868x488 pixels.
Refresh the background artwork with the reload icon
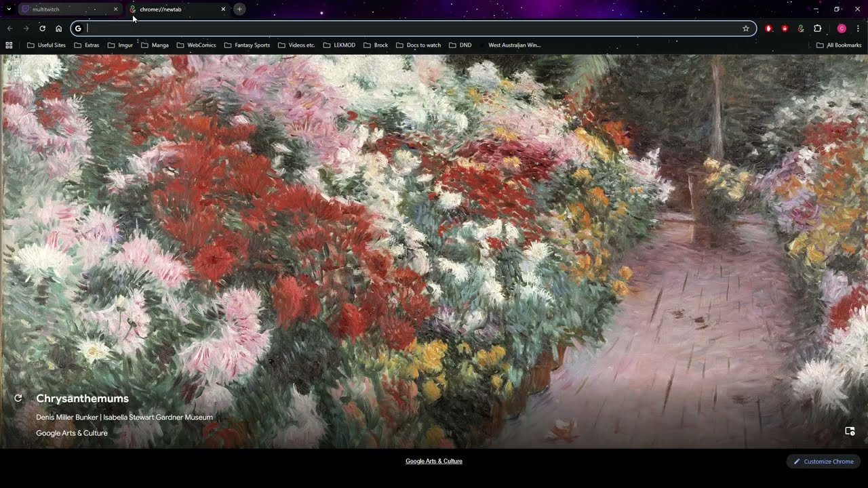[x=18, y=399]
